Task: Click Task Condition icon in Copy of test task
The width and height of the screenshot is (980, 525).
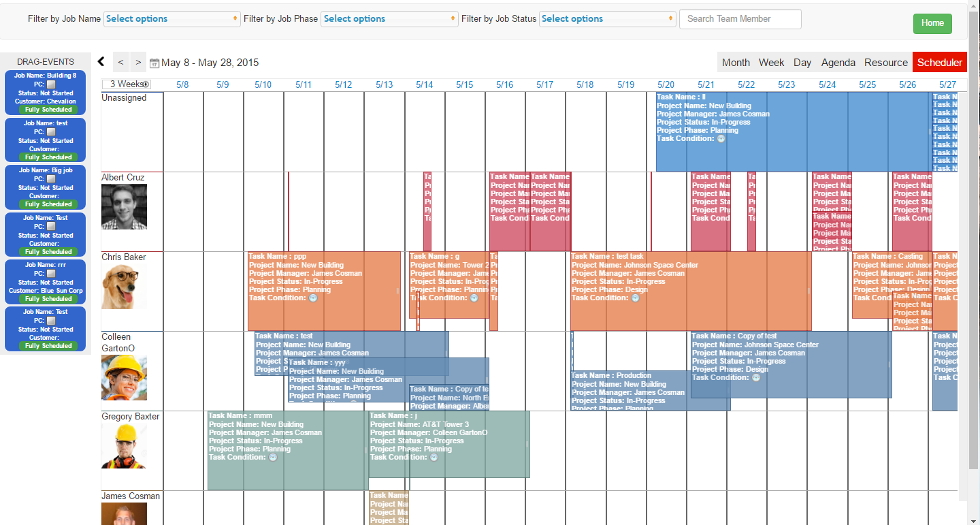Action: 755,378
